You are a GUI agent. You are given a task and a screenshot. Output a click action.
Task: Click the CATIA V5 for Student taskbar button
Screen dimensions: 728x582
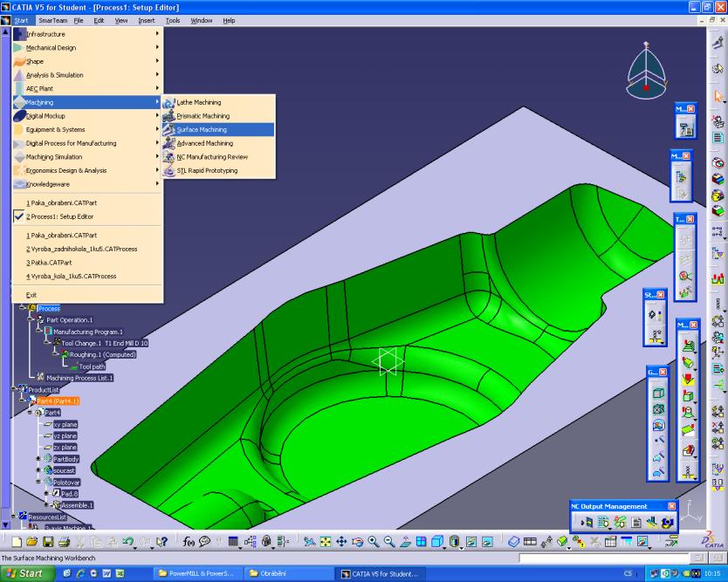click(x=381, y=573)
